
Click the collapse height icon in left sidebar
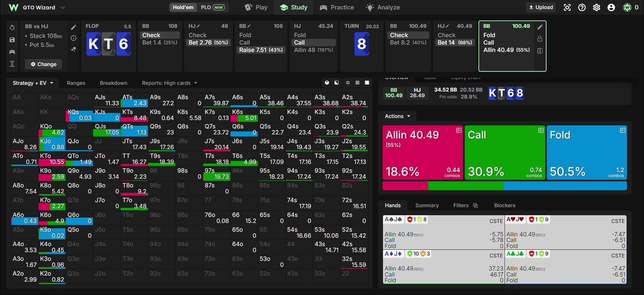coord(12,64)
